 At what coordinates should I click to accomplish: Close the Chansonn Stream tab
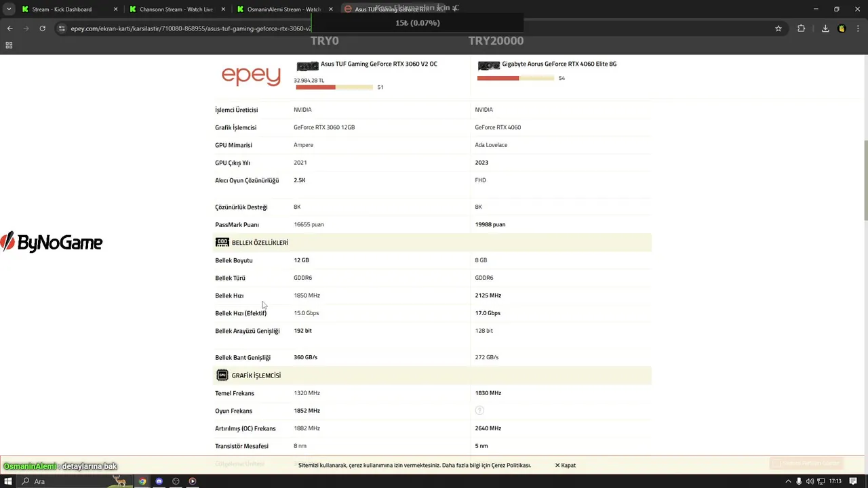[x=223, y=9]
